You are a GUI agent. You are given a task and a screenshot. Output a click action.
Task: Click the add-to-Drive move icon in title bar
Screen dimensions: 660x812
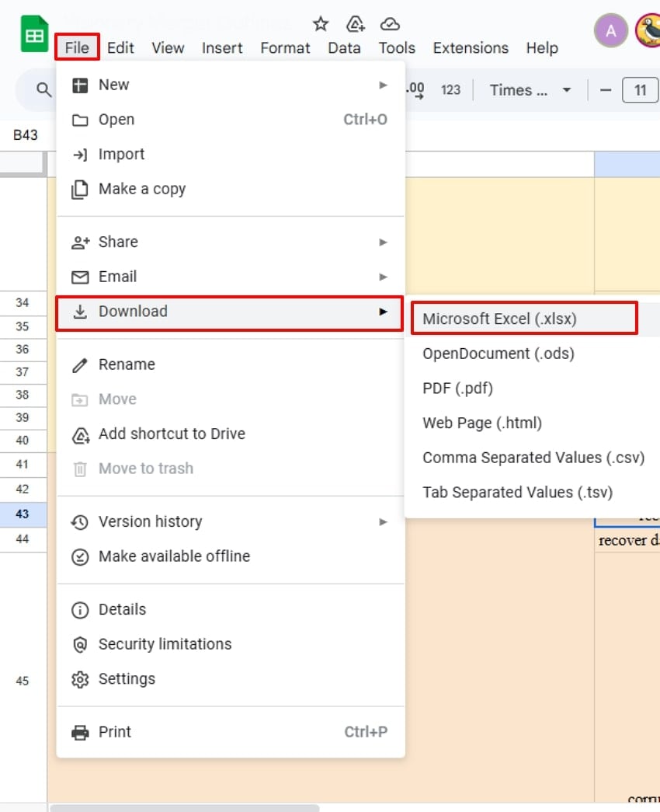356,24
